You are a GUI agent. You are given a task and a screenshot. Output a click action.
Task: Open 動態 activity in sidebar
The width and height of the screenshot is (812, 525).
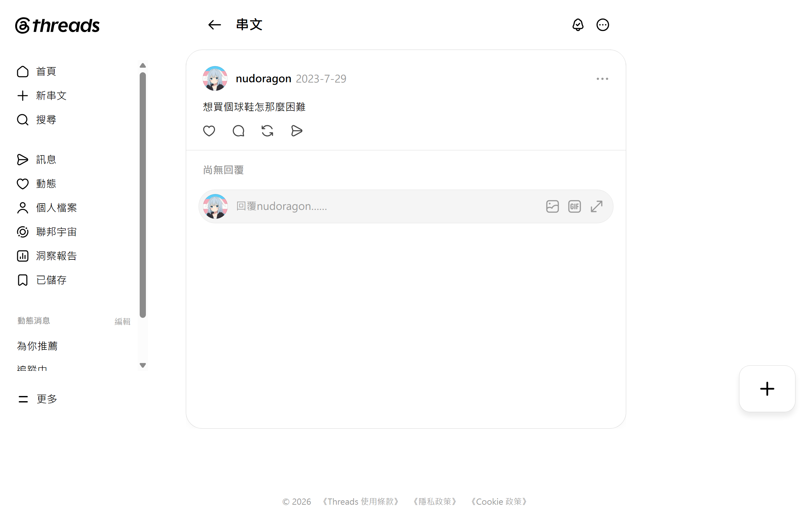(36, 184)
